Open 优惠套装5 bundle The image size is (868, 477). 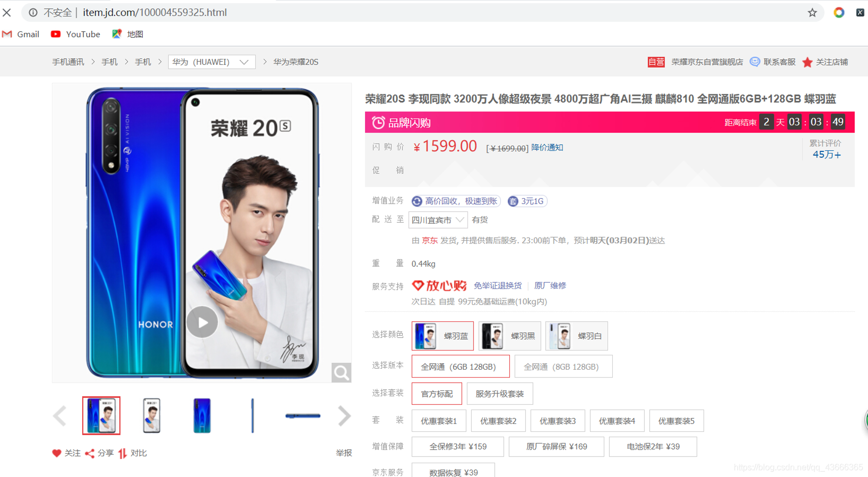(x=677, y=421)
